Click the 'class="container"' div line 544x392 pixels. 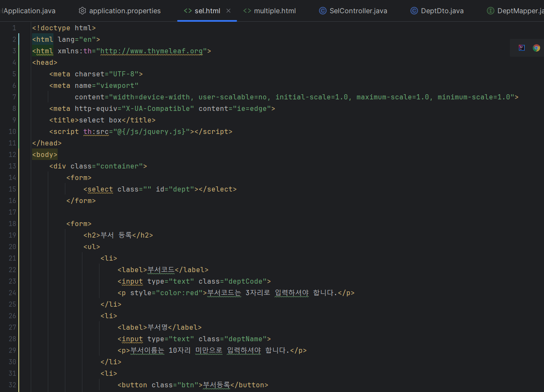[x=98, y=166]
